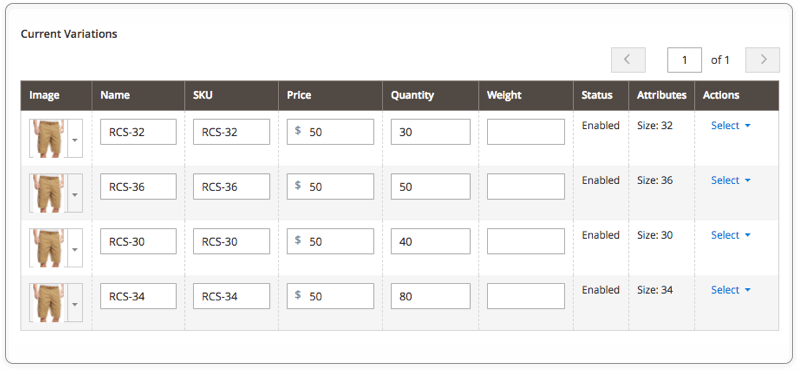Open Select actions menu for Size 30
The width and height of the screenshot is (798, 371).
[x=731, y=235]
